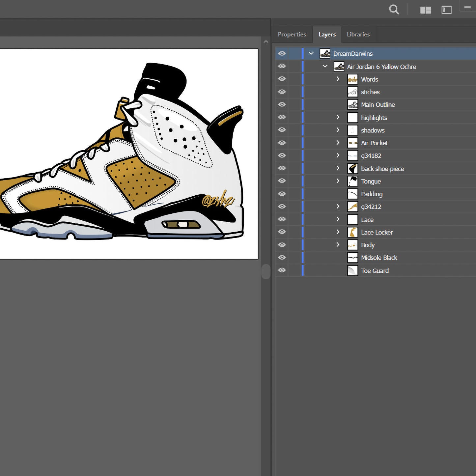This screenshot has height=476, width=476.
Task: Click the DreamDarwins layer thumbnail
Action: (x=325, y=54)
